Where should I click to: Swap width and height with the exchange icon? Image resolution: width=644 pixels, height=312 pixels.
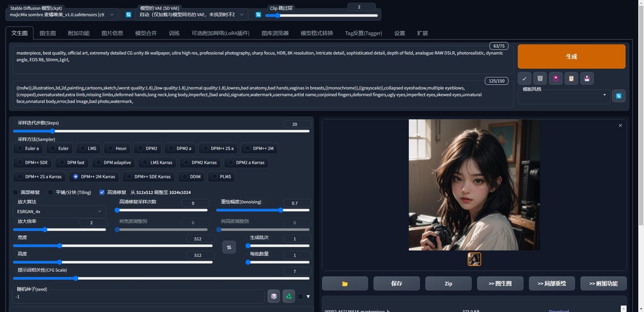229,247
